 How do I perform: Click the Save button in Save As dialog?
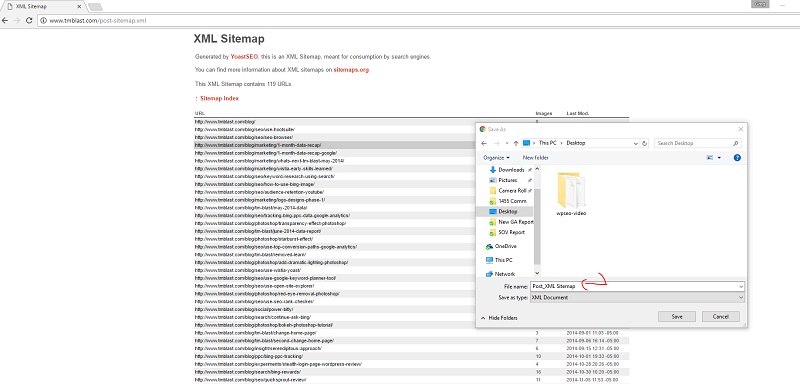(x=677, y=317)
